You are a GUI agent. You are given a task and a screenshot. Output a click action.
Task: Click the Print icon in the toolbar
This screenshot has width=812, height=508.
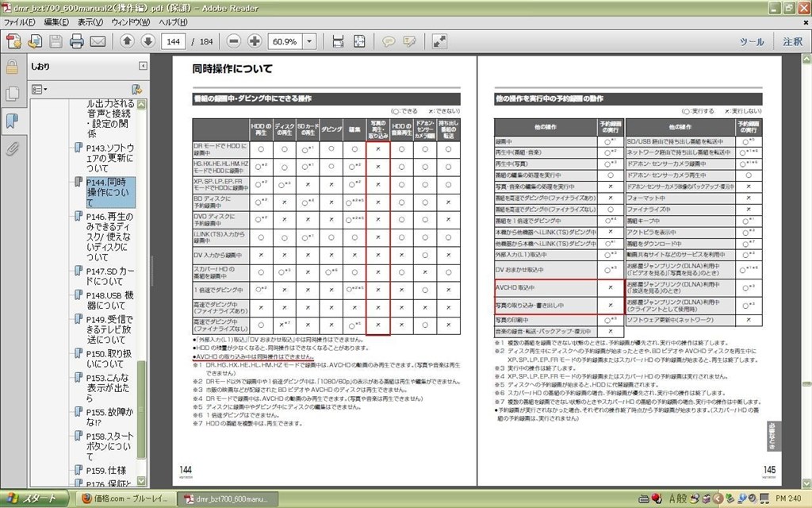coord(77,41)
